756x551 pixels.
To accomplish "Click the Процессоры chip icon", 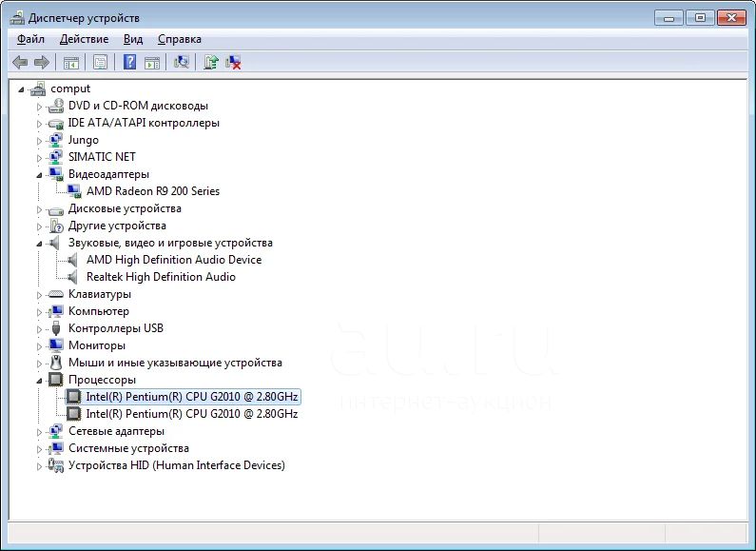I will click(x=56, y=380).
